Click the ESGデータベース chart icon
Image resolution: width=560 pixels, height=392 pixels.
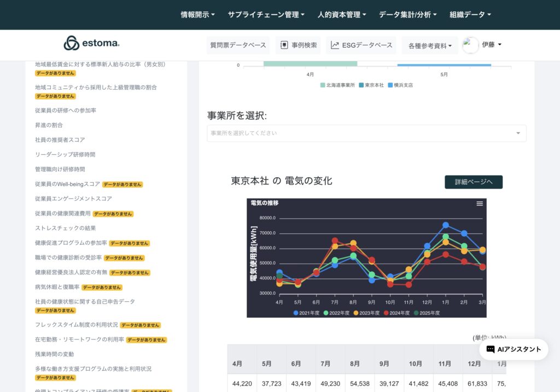pyautogui.click(x=335, y=45)
